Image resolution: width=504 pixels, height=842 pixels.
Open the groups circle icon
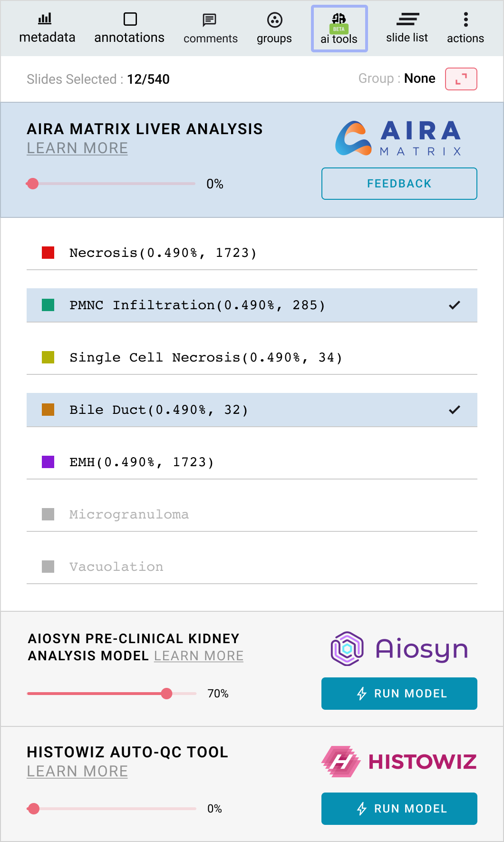pyautogui.click(x=275, y=20)
